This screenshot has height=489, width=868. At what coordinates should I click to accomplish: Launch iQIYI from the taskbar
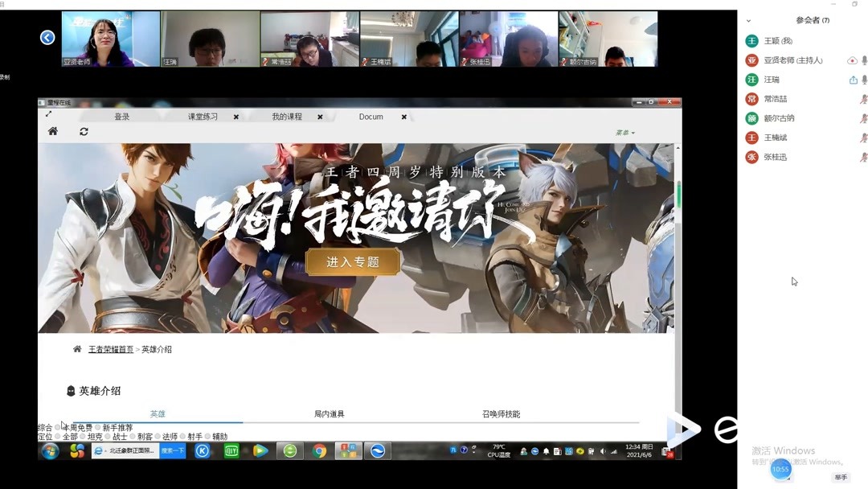click(231, 449)
